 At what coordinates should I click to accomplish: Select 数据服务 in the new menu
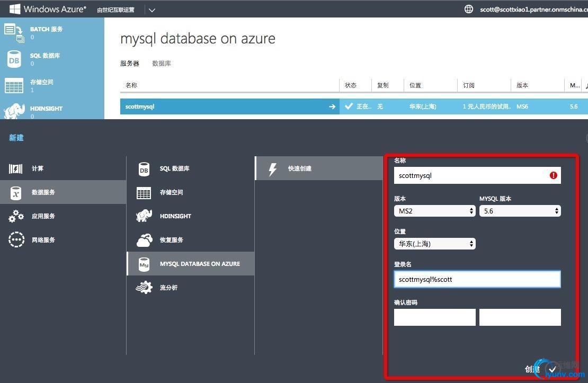[x=63, y=192]
